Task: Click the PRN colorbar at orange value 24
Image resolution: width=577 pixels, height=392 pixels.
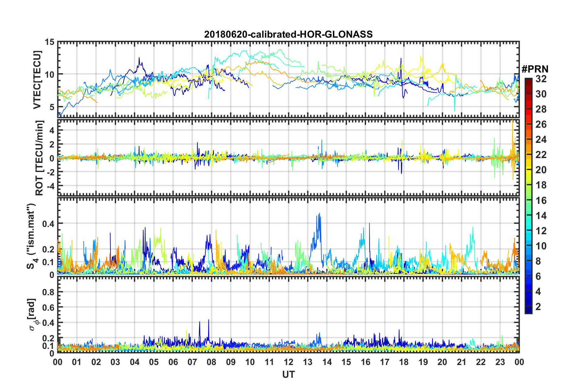Action: pos(528,140)
